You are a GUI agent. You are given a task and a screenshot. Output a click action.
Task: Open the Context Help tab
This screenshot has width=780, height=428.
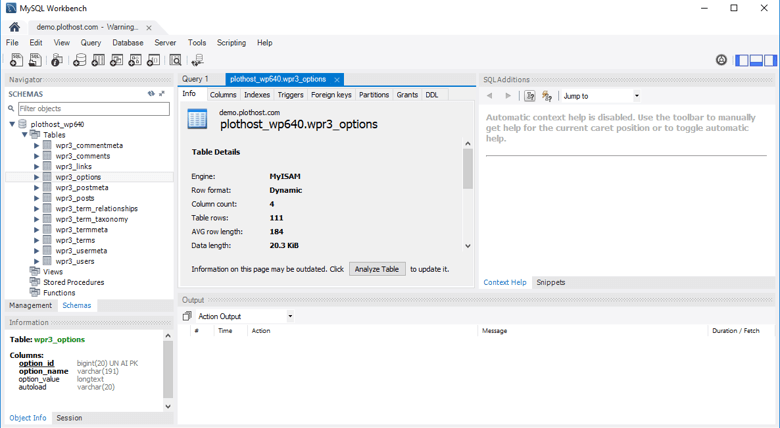(505, 282)
